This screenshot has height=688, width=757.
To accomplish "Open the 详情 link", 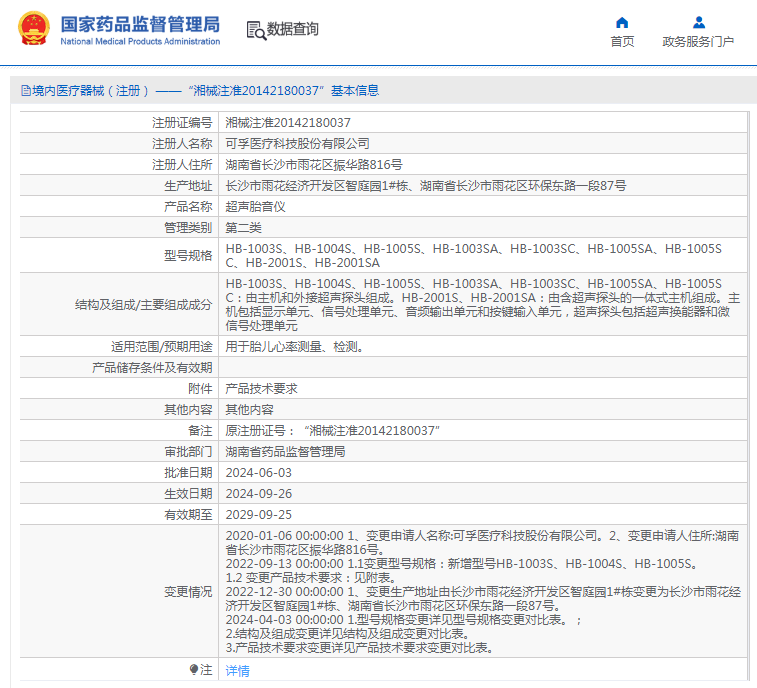I will tap(238, 670).
